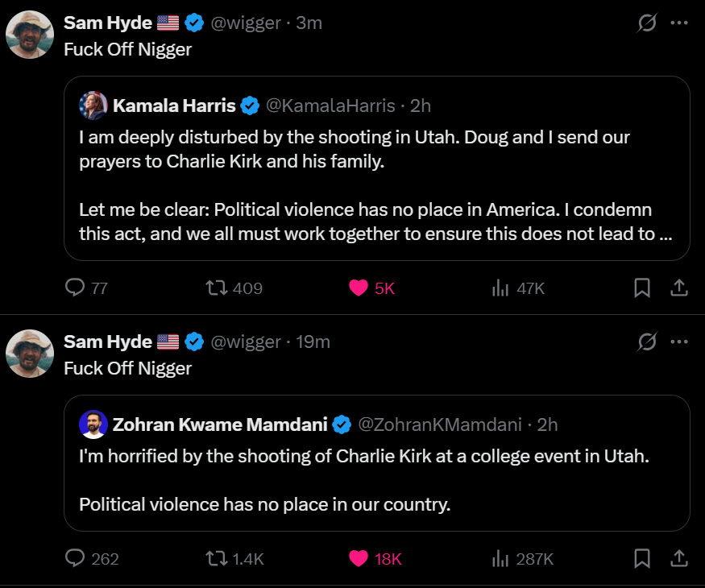
Task: View analytics of post with 47K views
Action: click(x=501, y=288)
